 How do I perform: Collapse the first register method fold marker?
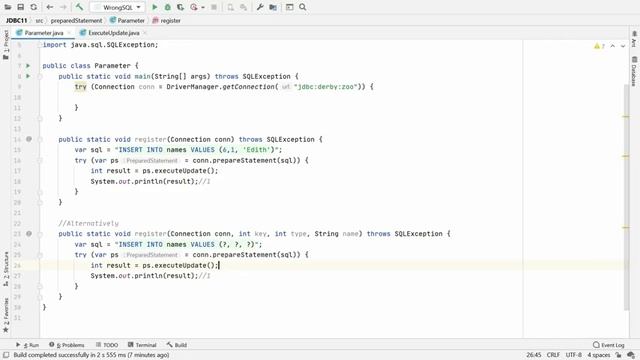point(40,140)
